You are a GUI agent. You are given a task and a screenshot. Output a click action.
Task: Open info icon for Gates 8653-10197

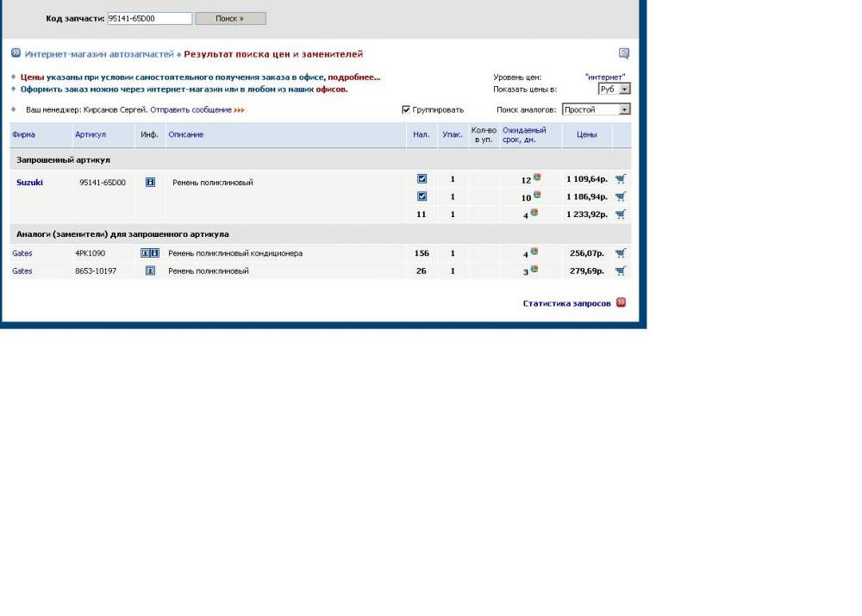pyautogui.click(x=150, y=271)
